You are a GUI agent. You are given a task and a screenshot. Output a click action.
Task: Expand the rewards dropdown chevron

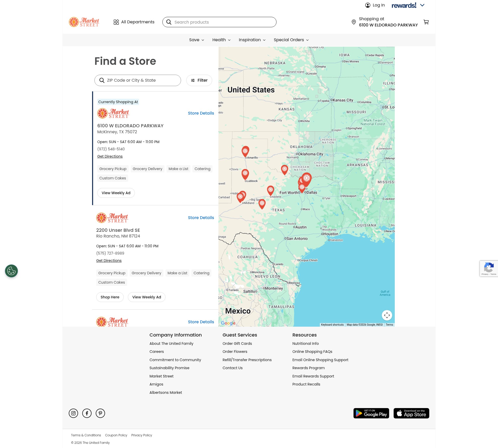[x=422, y=5]
